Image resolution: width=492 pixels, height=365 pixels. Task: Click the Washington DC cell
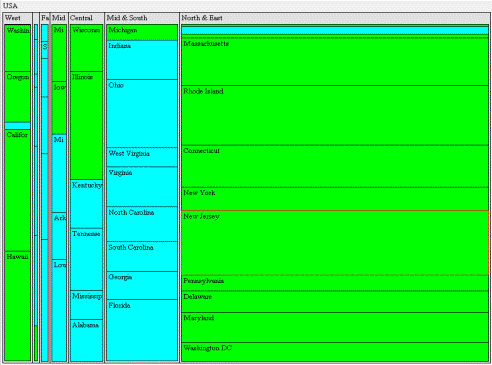335,352
